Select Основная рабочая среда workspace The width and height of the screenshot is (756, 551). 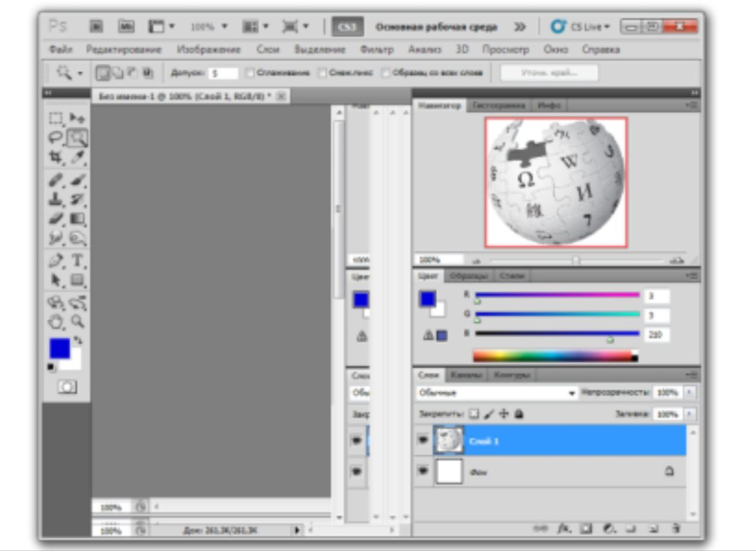pos(436,27)
